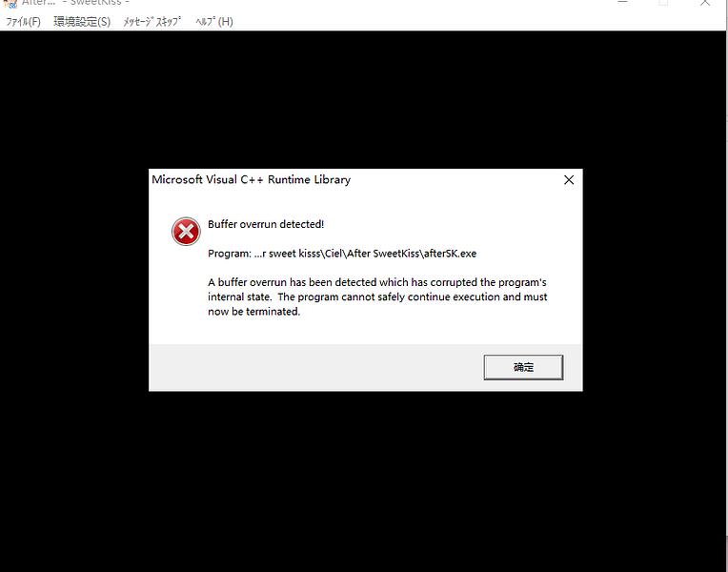The image size is (728, 572).
Task: Click the gray footer strip beside 确定
Action: click(x=315, y=368)
